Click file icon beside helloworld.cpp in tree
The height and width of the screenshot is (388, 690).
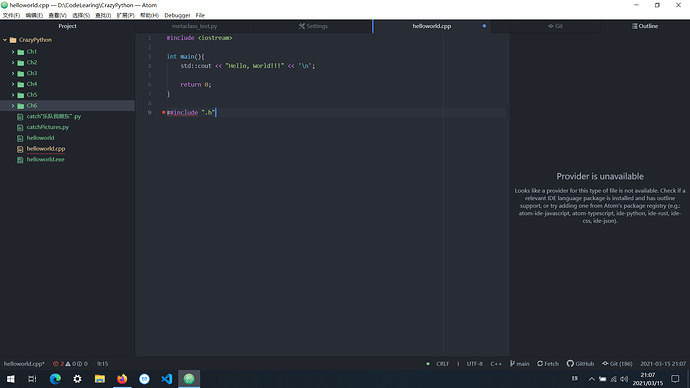point(20,149)
